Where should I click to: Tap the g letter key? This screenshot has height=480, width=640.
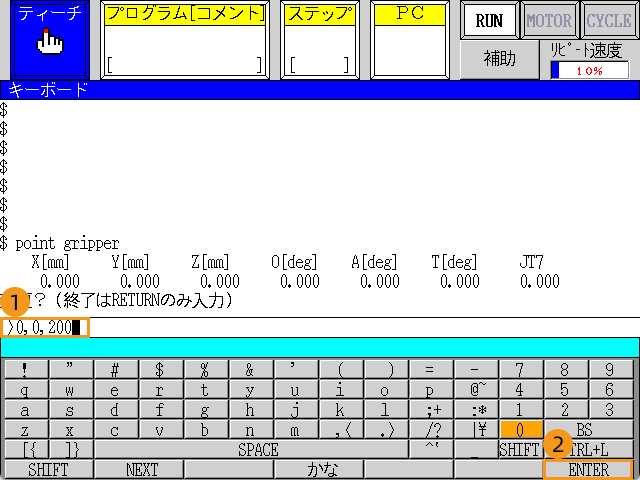(x=206, y=410)
